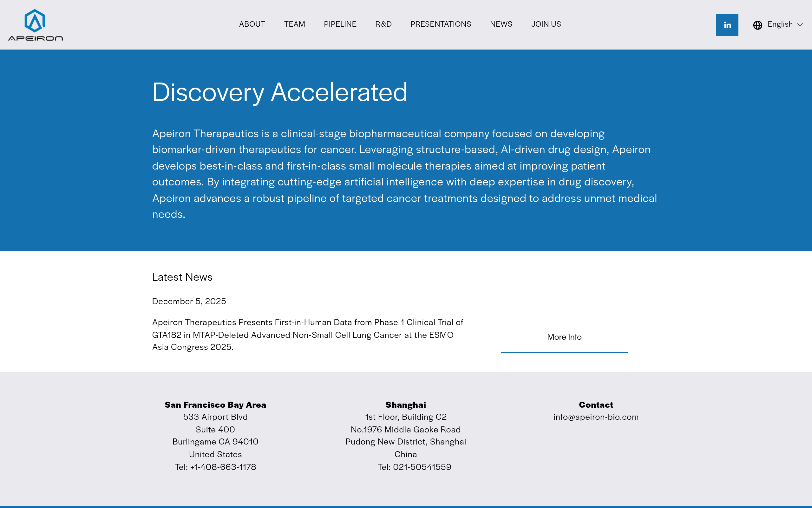Screen dimensions: 812x508
Task: Click the globe language icon
Action: (x=758, y=25)
